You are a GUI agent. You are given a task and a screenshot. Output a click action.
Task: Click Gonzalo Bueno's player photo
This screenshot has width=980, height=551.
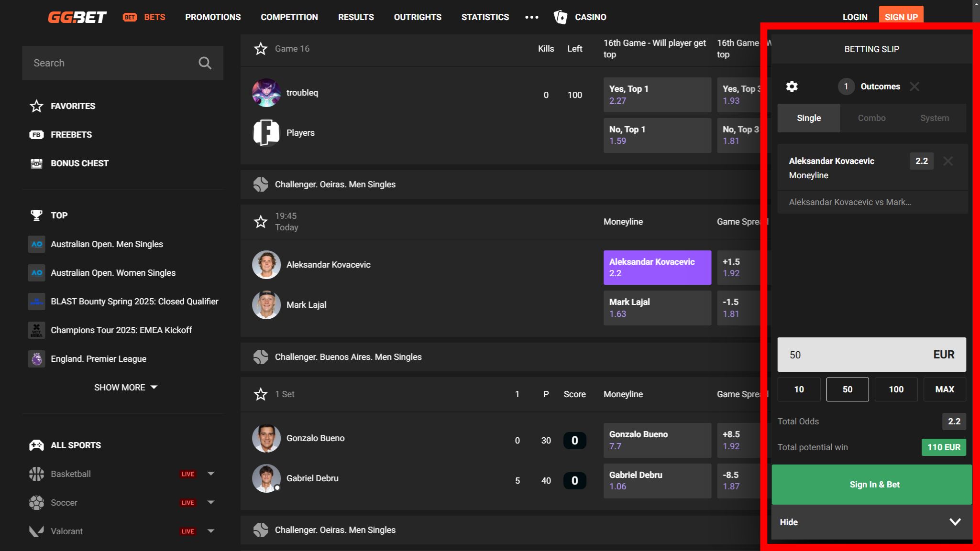[x=266, y=438]
